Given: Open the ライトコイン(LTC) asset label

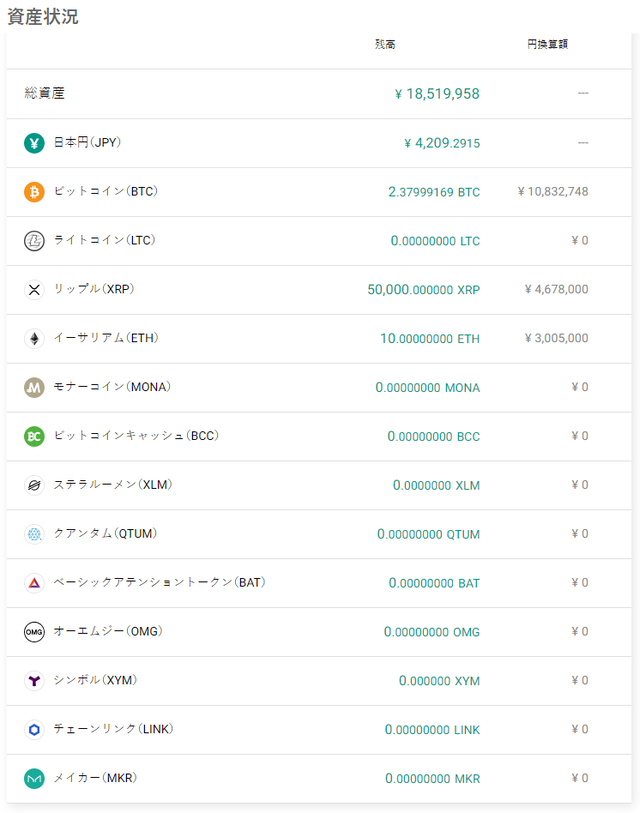Looking at the screenshot, I should tap(104, 240).
